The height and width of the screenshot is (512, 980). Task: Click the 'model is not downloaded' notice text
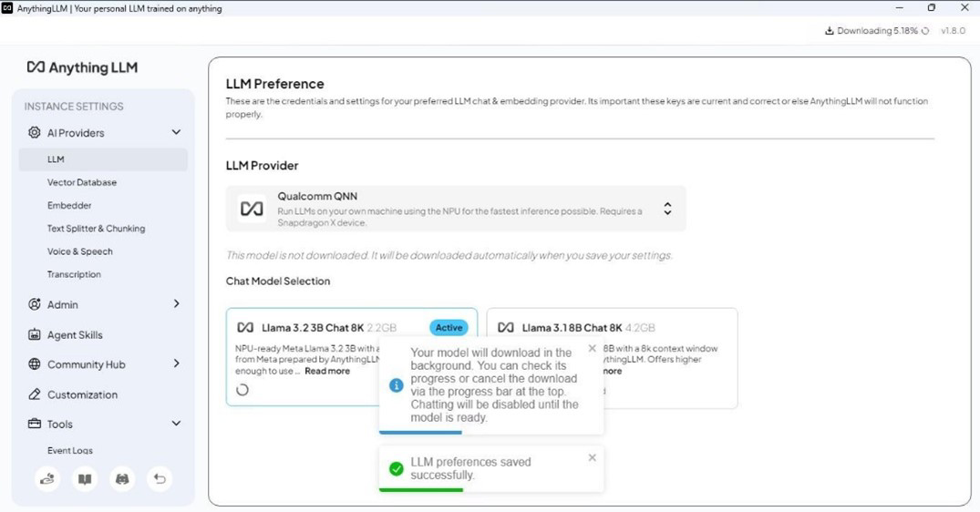click(449, 255)
